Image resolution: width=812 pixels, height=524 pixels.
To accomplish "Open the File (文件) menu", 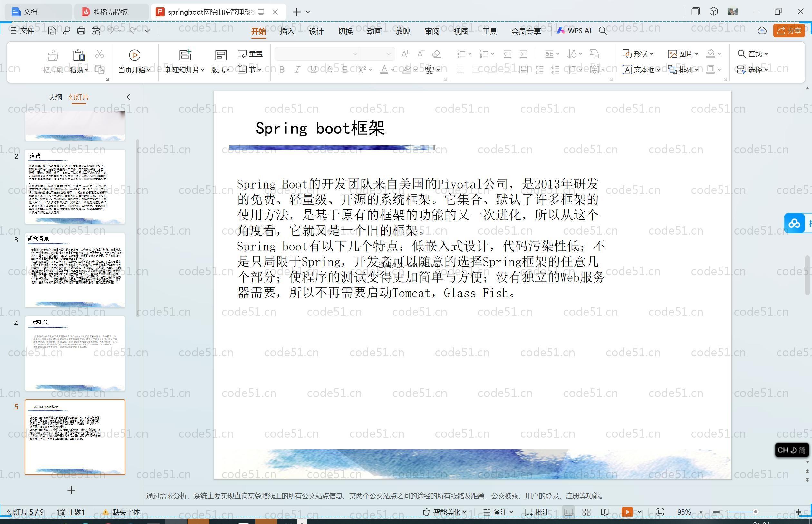I will (23, 31).
